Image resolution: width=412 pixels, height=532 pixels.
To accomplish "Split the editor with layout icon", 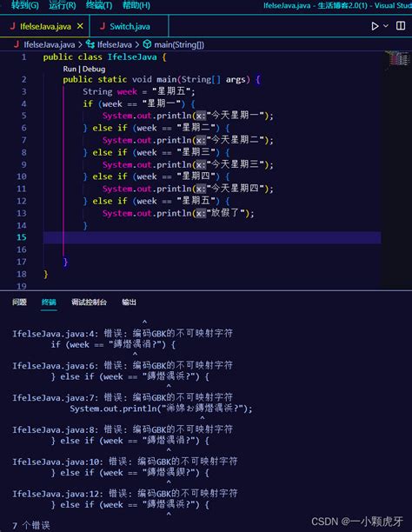I will coord(401,26).
